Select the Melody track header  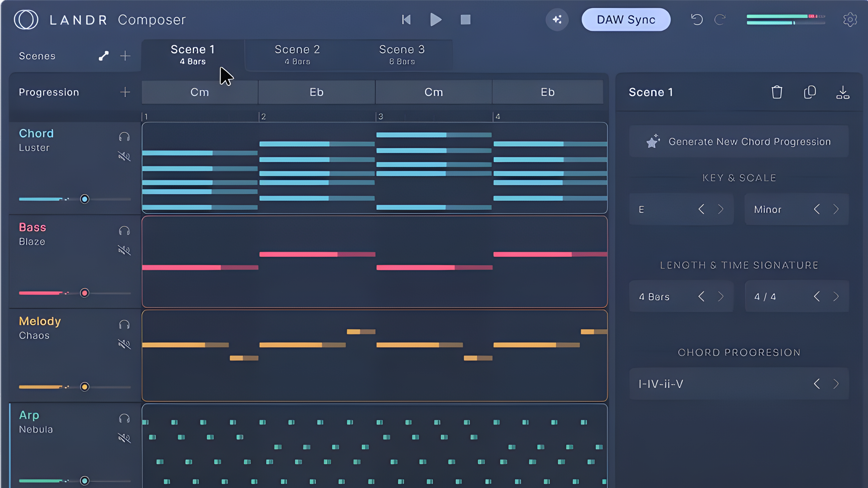pyautogui.click(x=75, y=355)
